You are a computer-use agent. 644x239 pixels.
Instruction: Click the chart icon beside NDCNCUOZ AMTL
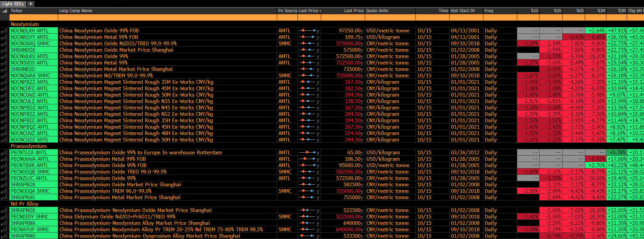[4, 140]
